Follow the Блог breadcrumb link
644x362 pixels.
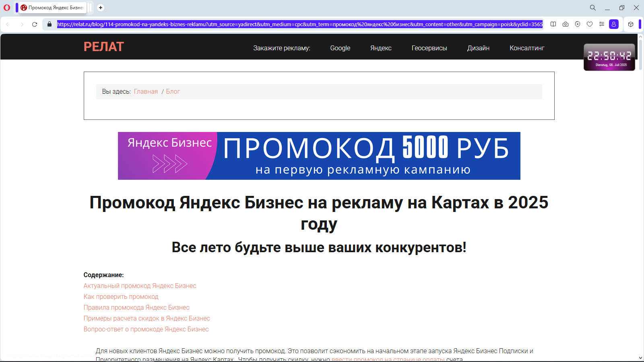[173, 92]
